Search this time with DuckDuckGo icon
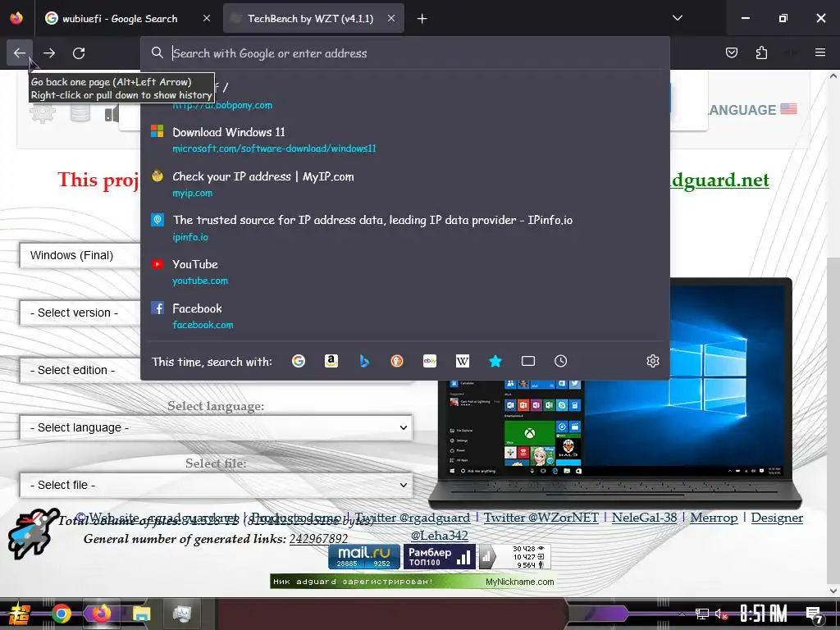The height and width of the screenshot is (630, 840). pyautogui.click(x=397, y=361)
